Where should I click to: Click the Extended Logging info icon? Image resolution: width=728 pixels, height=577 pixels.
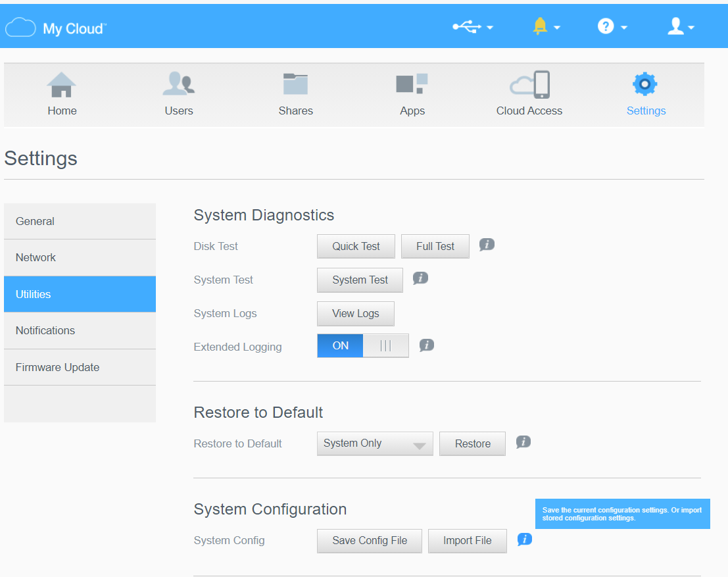427,345
